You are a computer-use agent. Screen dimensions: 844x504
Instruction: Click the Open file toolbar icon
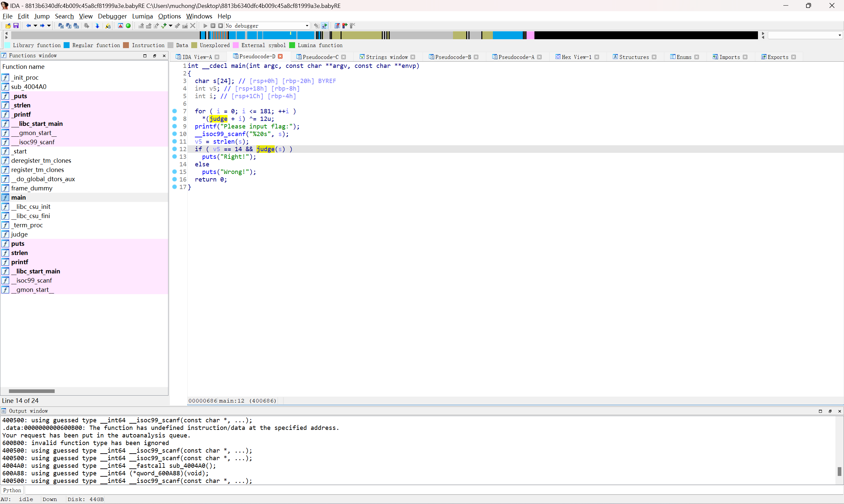pos(8,26)
